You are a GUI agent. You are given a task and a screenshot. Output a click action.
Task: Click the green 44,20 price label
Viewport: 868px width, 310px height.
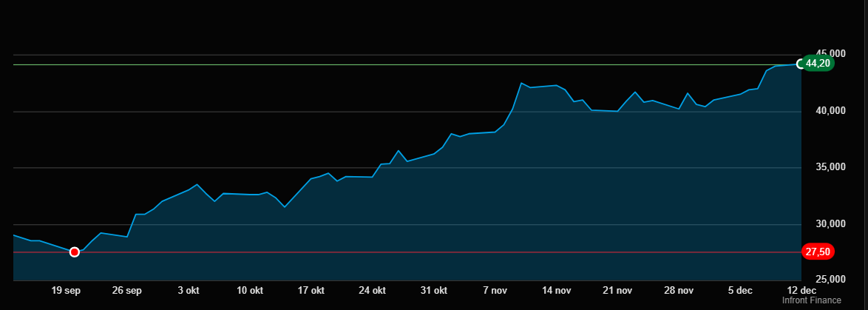818,64
